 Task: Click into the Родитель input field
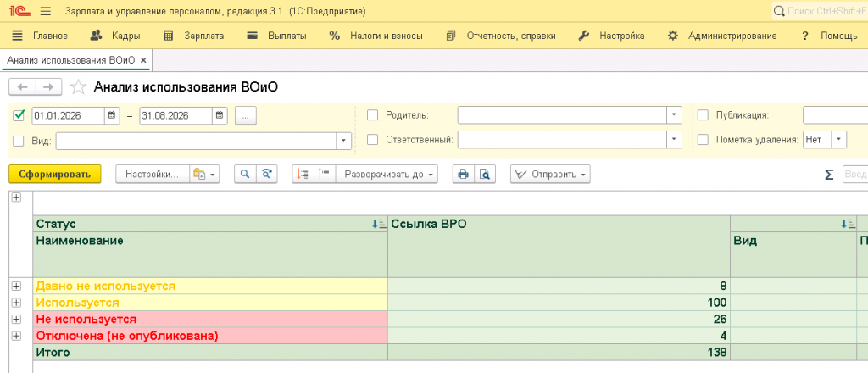(x=562, y=115)
